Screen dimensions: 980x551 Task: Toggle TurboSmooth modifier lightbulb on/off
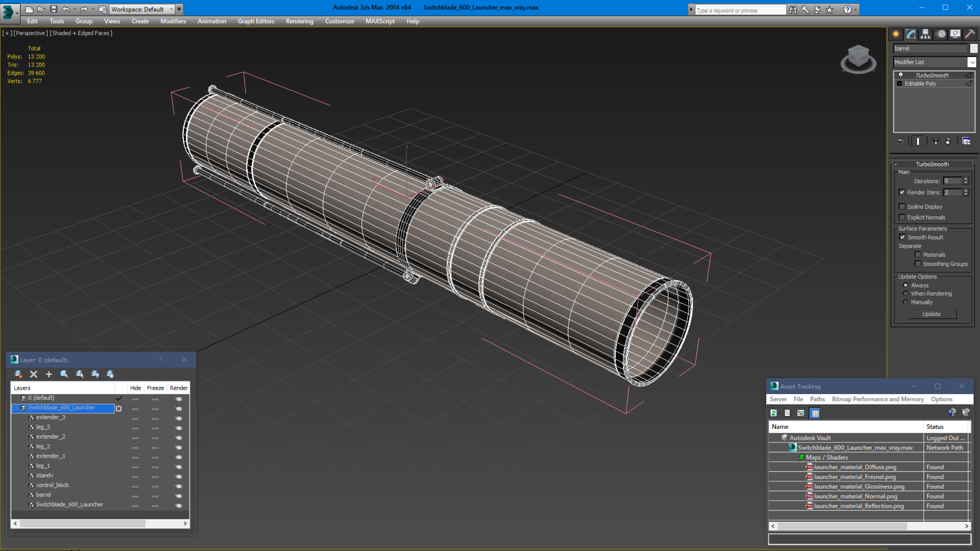(x=900, y=75)
